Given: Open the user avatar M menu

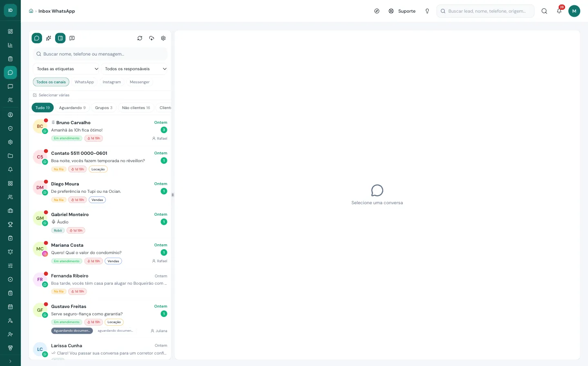Looking at the screenshot, I should point(574,11).
